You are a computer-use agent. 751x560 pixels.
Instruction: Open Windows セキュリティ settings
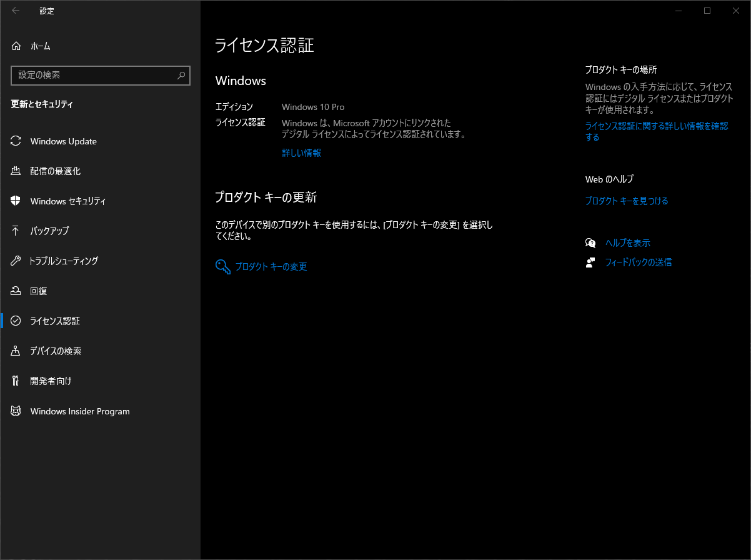point(69,201)
